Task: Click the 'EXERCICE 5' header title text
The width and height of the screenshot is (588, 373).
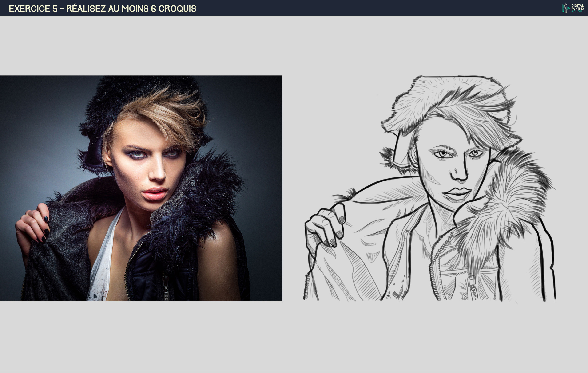Action: [33, 8]
